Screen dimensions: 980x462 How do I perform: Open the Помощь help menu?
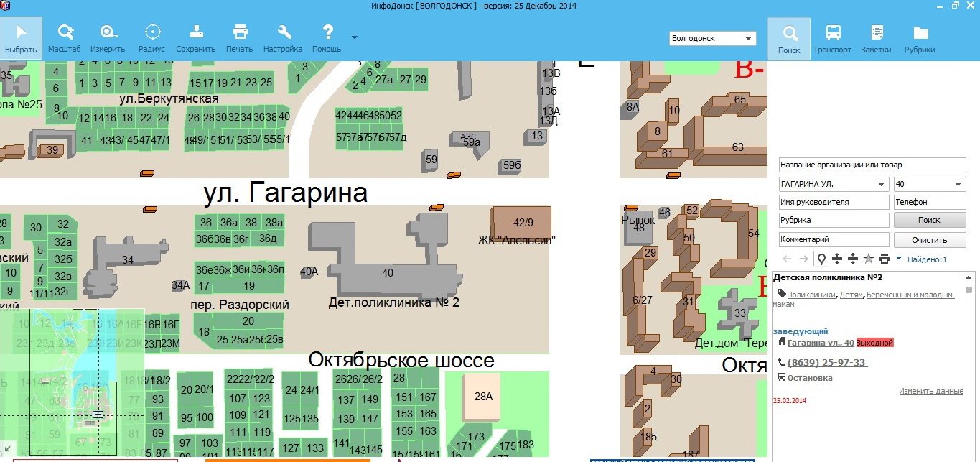tap(327, 39)
